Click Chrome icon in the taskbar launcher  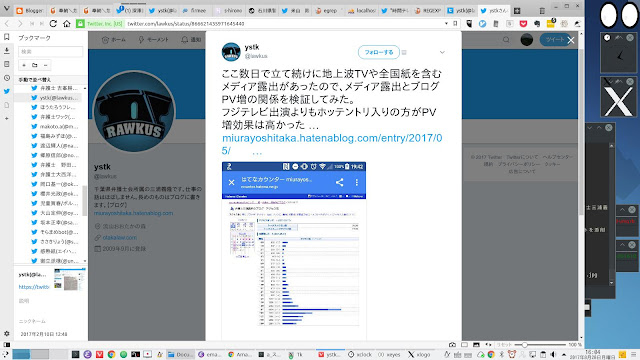click(x=111, y=355)
